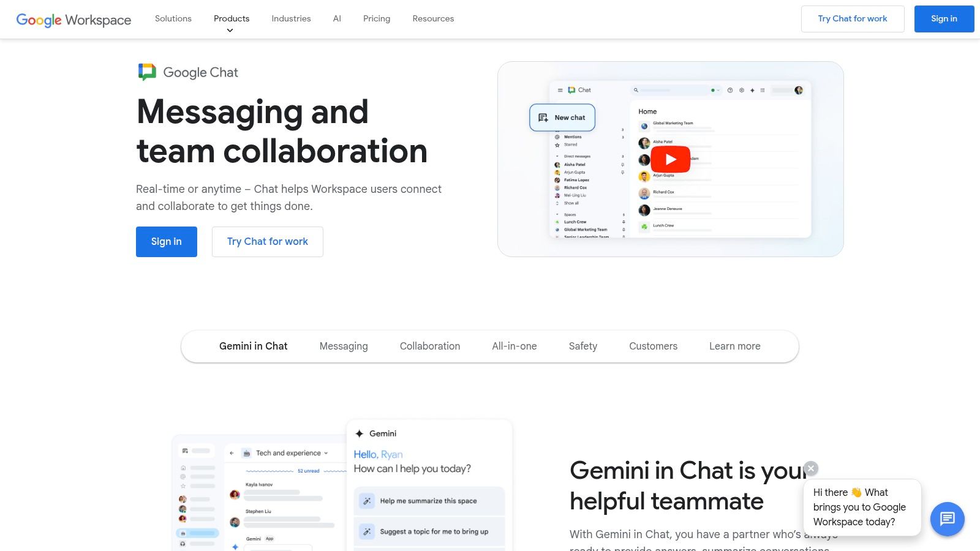Collapse the Direct messages section
The width and height of the screenshot is (980, 551).
tap(557, 156)
